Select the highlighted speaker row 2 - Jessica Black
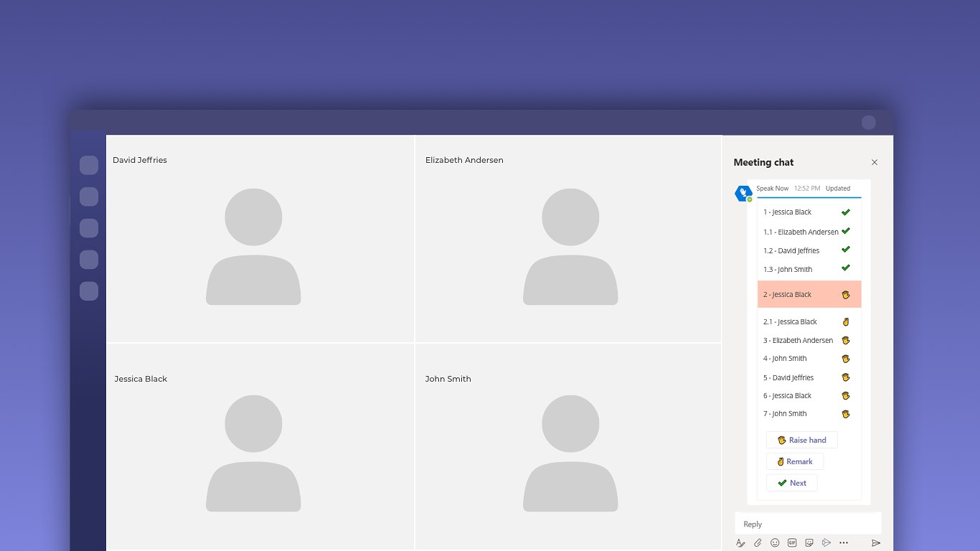Image resolution: width=980 pixels, height=551 pixels. click(x=809, y=295)
